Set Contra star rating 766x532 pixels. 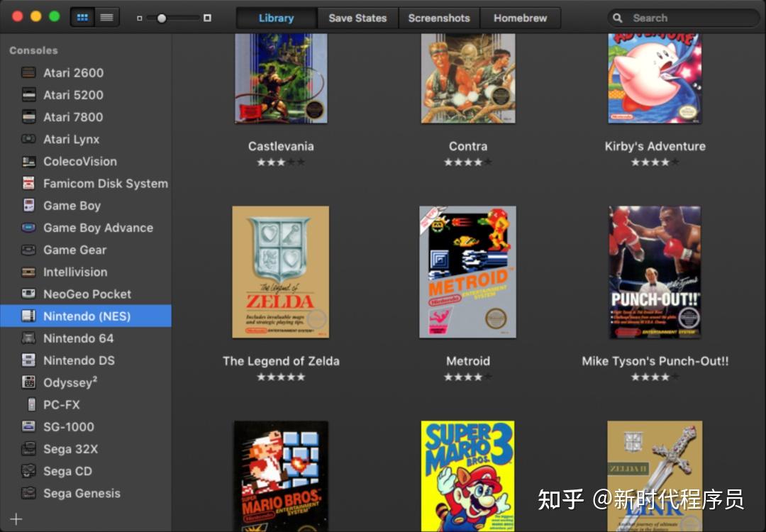coord(468,162)
